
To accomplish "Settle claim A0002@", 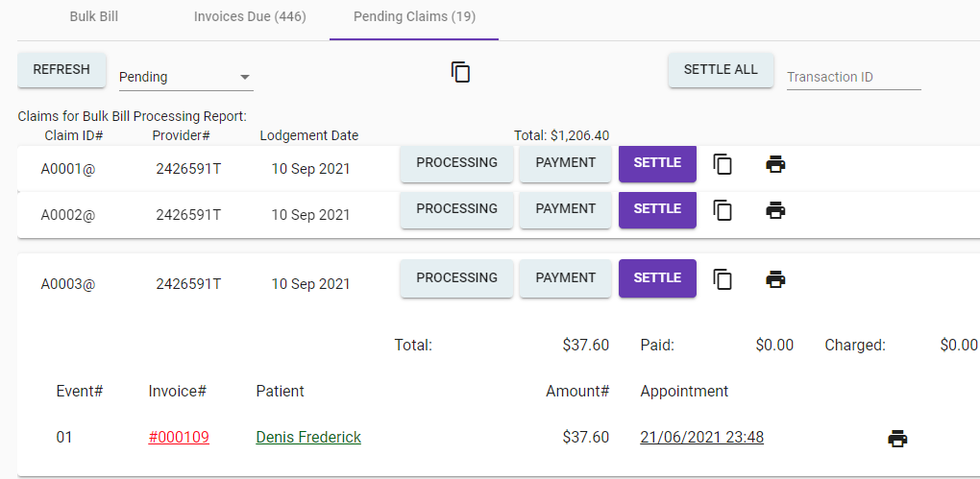I will tap(657, 209).
